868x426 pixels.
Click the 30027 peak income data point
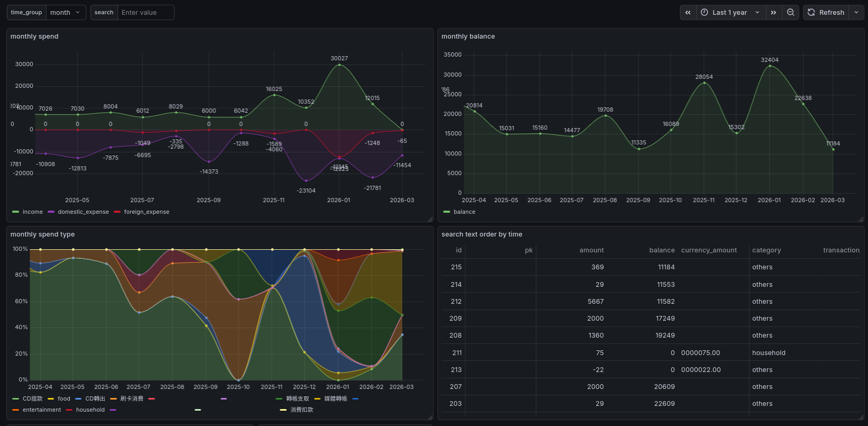339,65
